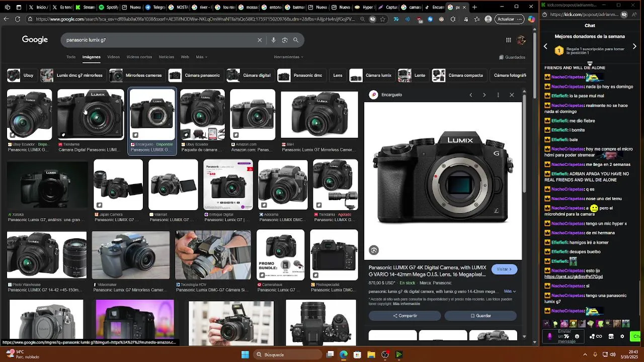Select the Imágenes tab
The height and width of the screenshot is (362, 644).
click(92, 57)
